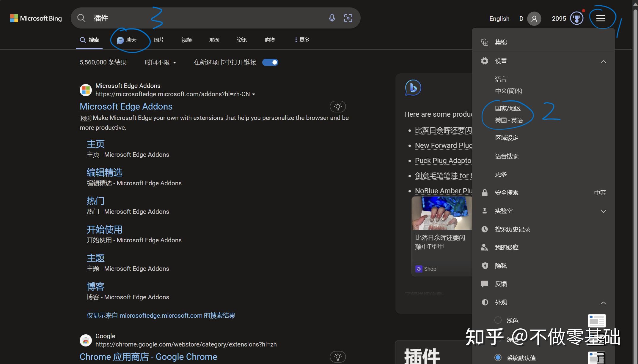
Task: Open Microsoft Edge Addons result title
Action: 126,106
